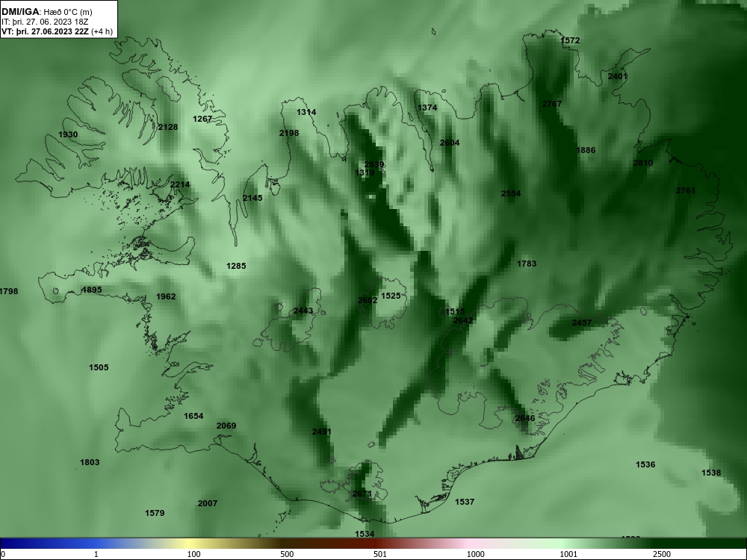Click the 2839 height value
Image resolution: width=747 pixels, height=560 pixels.
click(374, 165)
